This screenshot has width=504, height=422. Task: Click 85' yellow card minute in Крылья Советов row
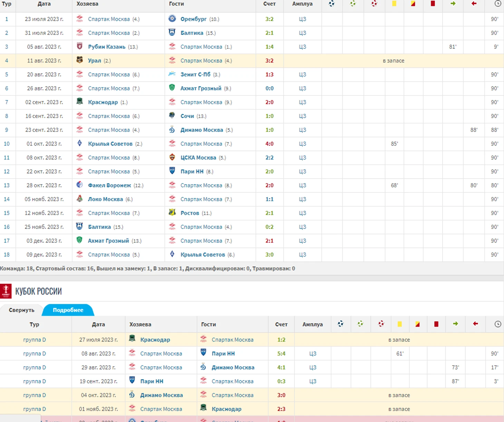coord(394,144)
